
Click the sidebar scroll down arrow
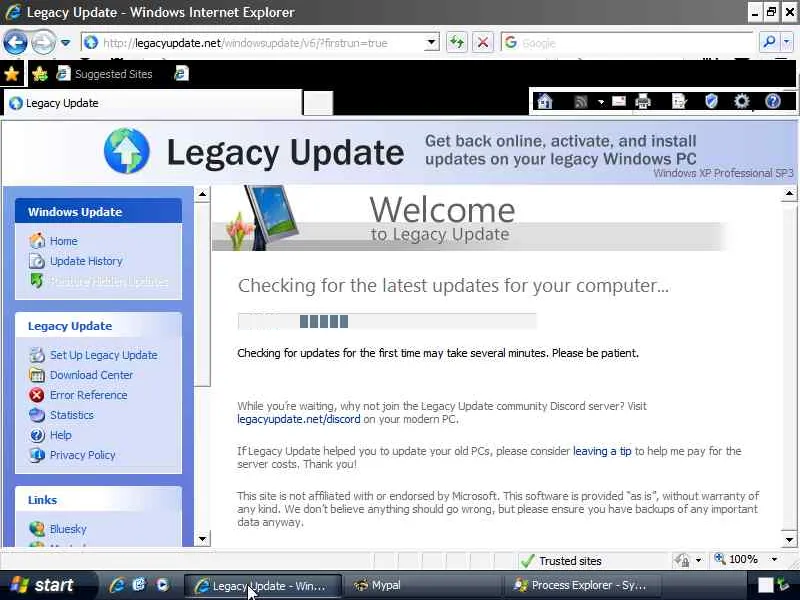[203, 539]
